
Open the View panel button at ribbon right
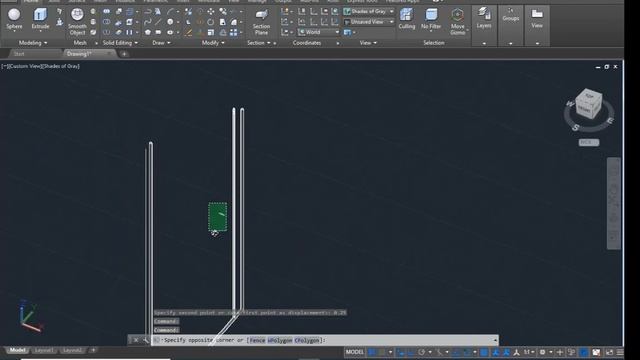[x=537, y=18]
